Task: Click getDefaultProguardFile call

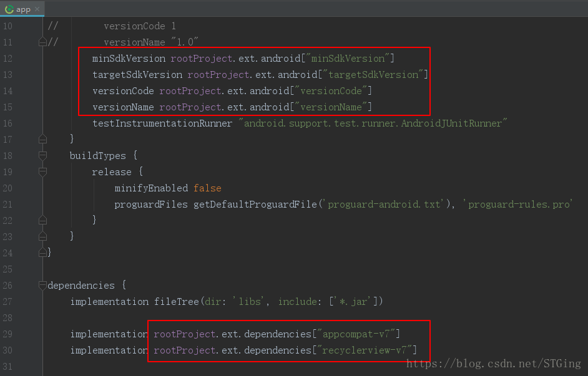Action: click(255, 204)
